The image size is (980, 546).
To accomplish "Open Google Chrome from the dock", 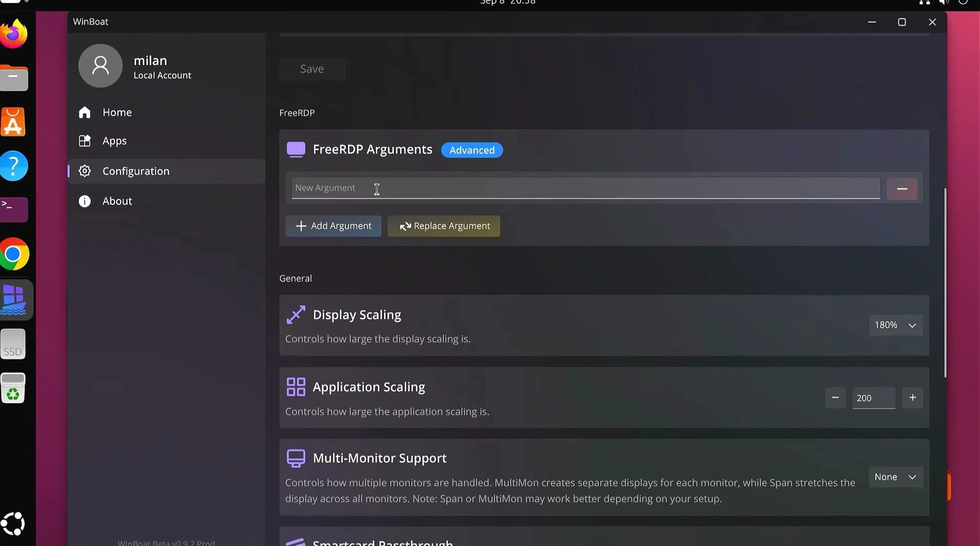I will tap(13, 254).
